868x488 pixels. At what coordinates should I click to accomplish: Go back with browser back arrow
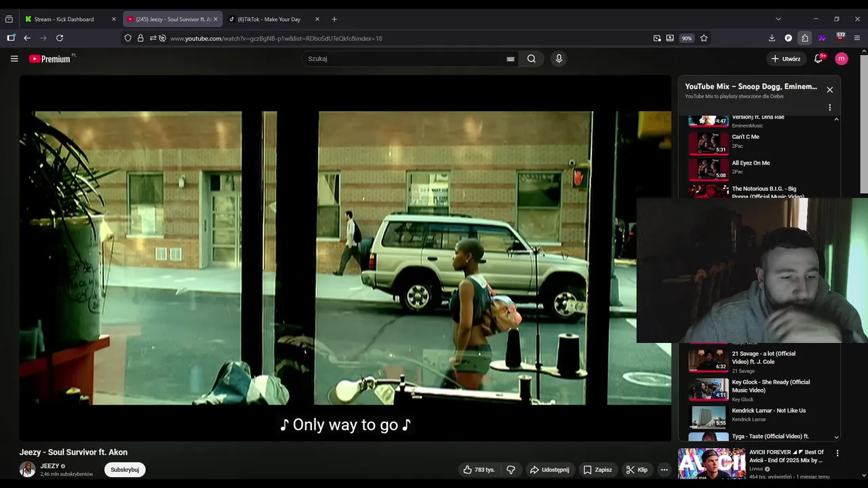(26, 38)
